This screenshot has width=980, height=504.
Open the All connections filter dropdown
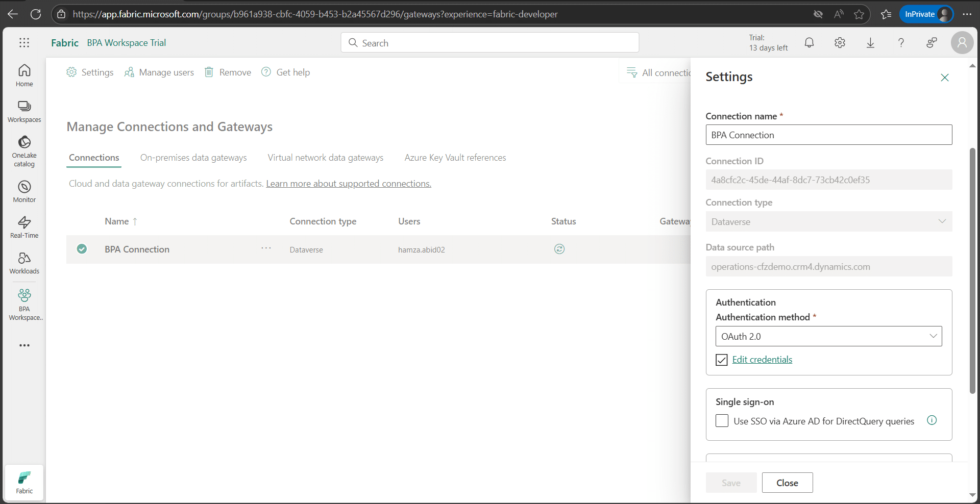(x=658, y=72)
